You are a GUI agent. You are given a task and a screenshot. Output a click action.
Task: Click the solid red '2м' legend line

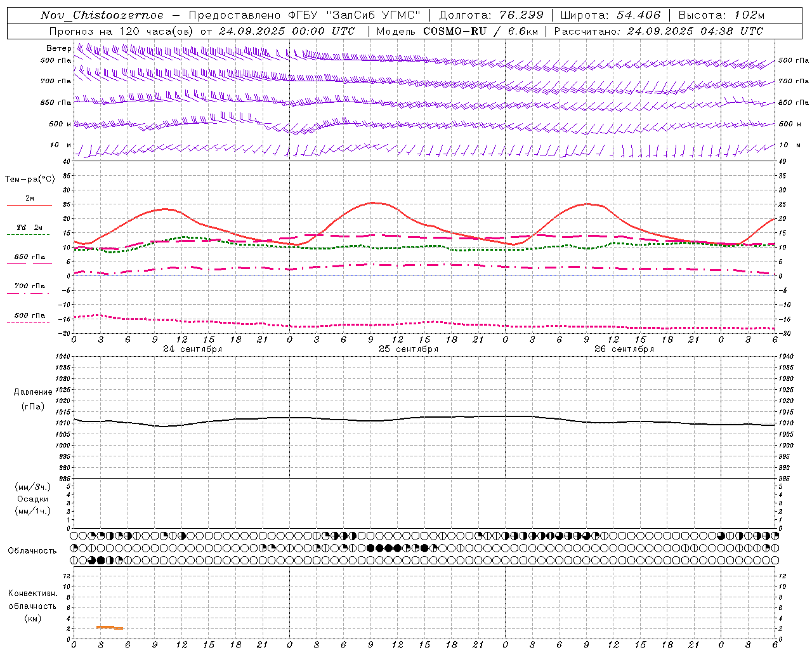pos(29,205)
